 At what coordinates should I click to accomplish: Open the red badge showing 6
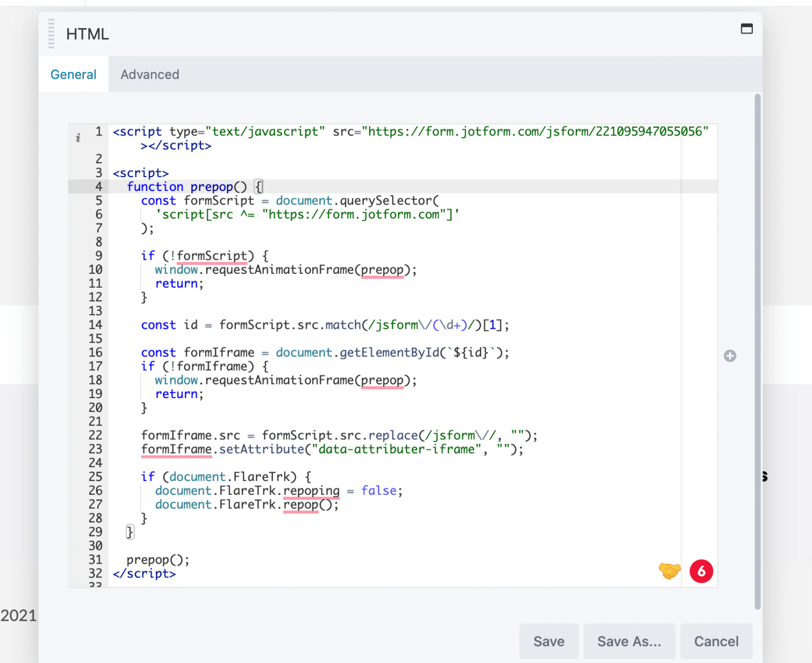pyautogui.click(x=702, y=571)
